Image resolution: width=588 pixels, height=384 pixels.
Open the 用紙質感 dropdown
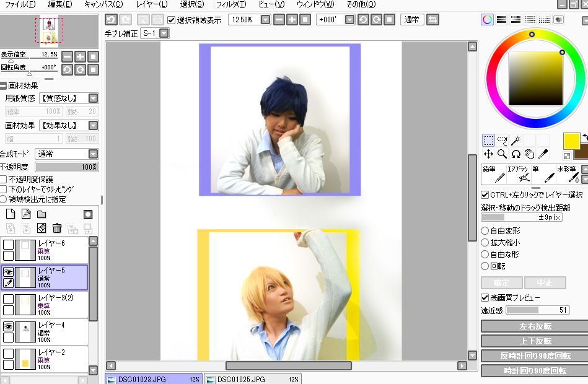pos(94,98)
